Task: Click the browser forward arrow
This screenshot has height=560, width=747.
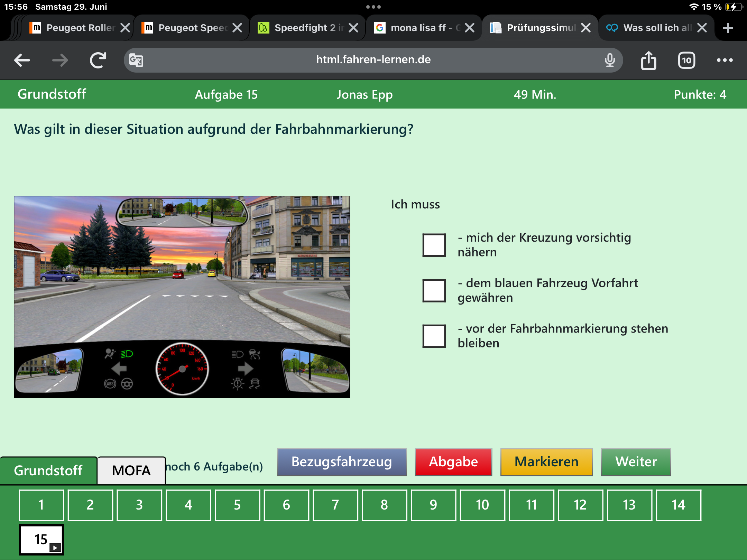Action: 60,60
